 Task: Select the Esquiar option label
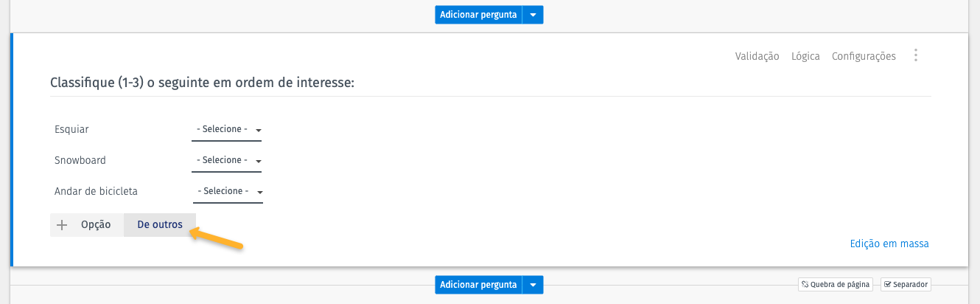tap(71, 130)
